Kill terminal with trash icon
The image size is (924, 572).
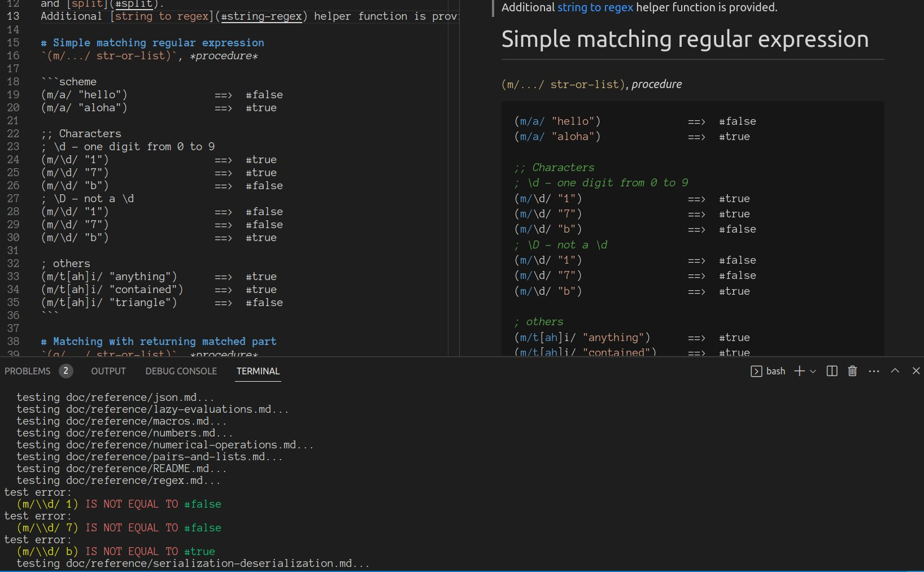pos(852,371)
